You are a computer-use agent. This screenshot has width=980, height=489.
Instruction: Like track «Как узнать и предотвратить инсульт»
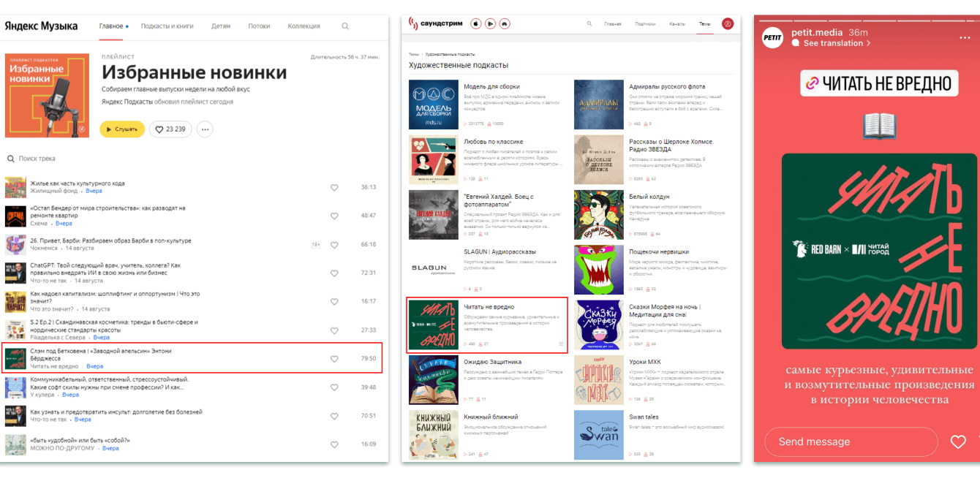coord(334,416)
